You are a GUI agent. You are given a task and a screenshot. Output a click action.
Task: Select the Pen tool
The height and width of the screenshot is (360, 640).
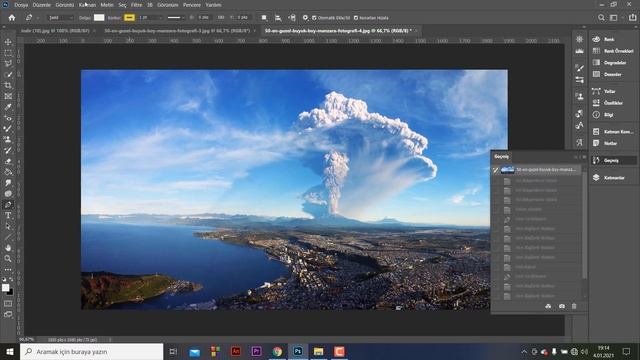point(8,204)
